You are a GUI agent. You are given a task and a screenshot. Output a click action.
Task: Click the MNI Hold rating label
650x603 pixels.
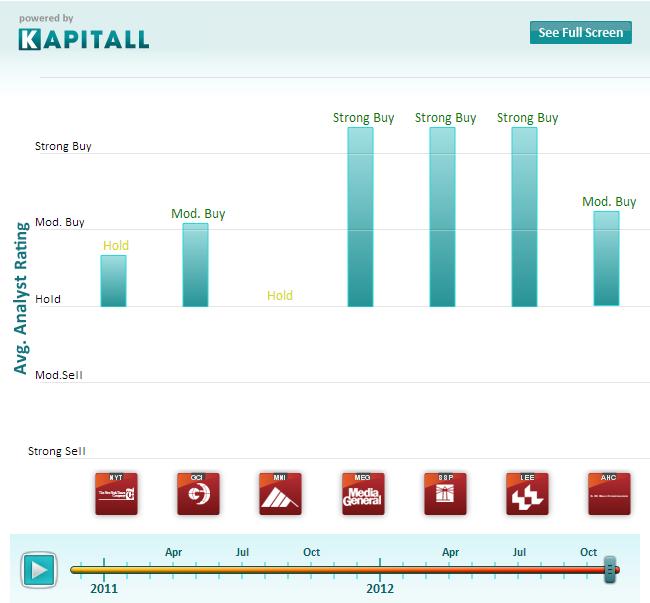pos(280,295)
